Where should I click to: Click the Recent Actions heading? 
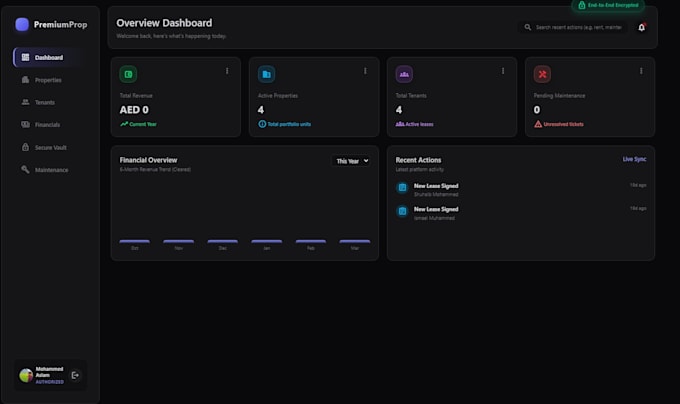[418, 160]
